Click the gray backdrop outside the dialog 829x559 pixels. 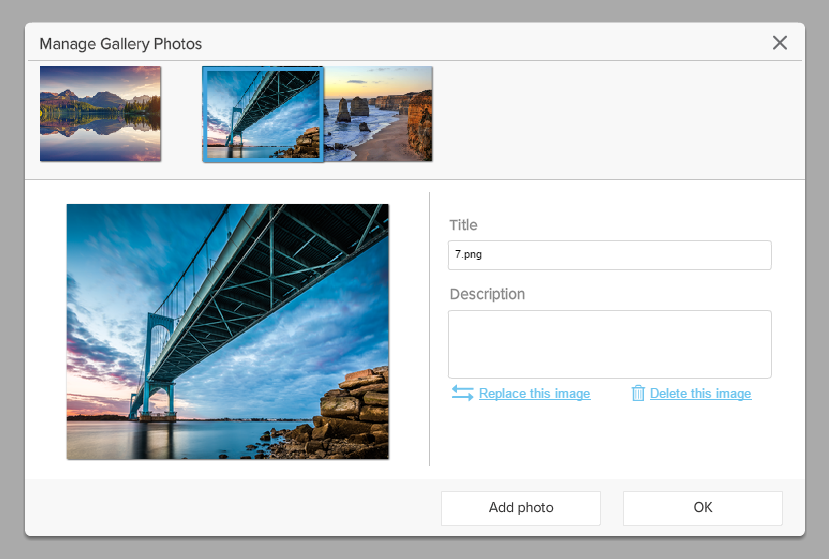coord(12,300)
